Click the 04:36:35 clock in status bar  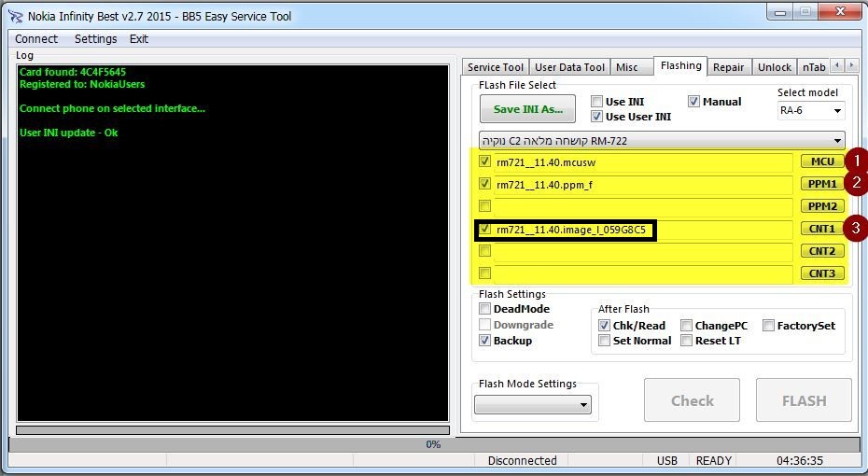(x=799, y=460)
